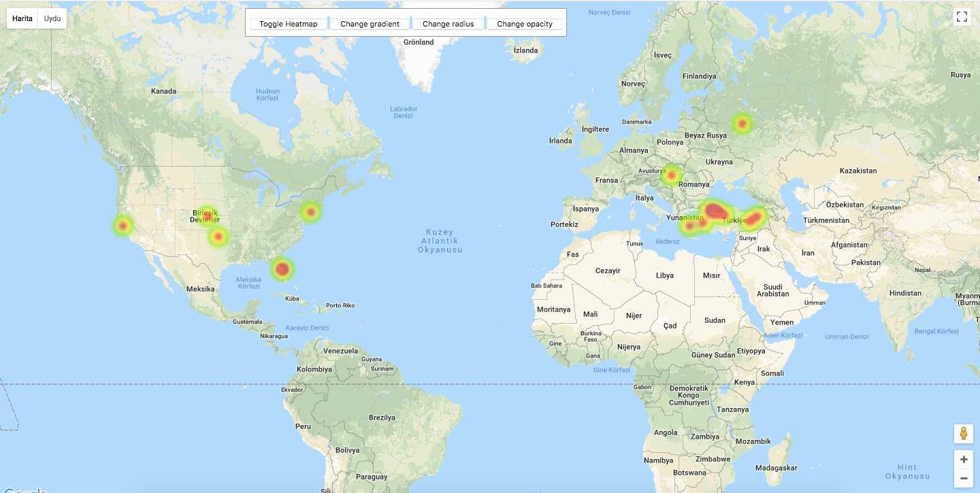Screen dimensions: 980x493
Task: Click the Florida heatmap hotspot
Action: click(282, 269)
